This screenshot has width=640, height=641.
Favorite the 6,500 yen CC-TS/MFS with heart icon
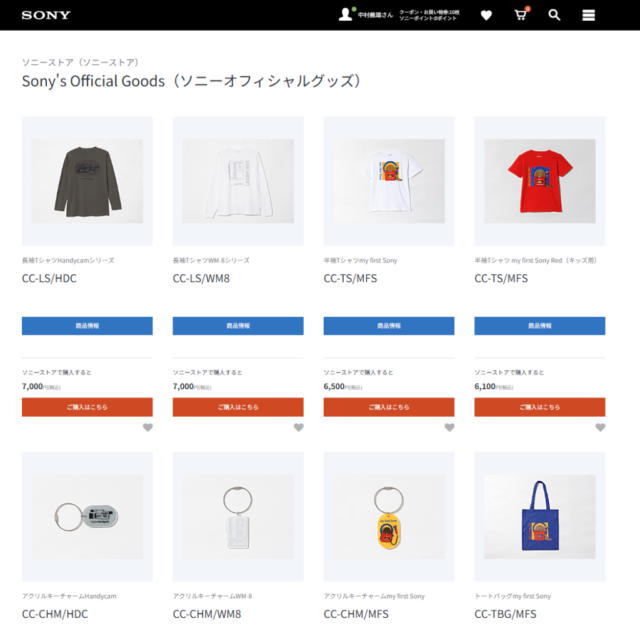pyautogui.click(x=450, y=427)
